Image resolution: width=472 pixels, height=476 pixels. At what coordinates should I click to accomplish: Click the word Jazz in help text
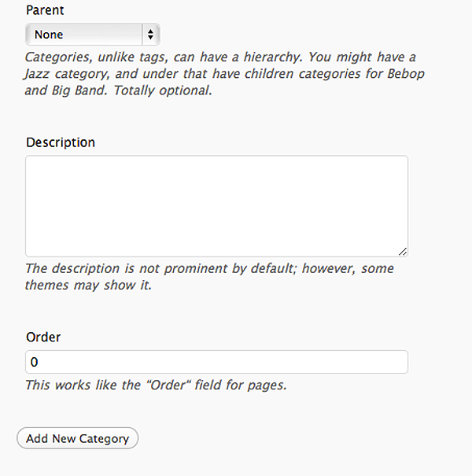click(36, 74)
